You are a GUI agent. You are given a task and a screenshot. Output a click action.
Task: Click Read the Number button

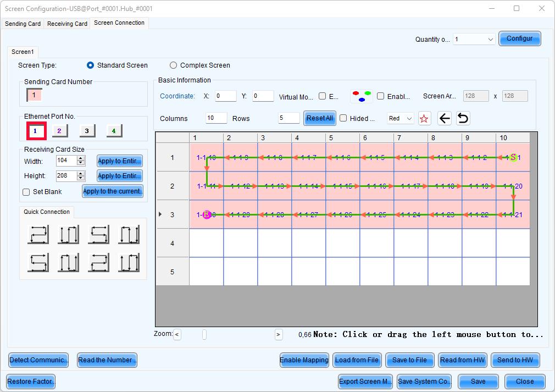[x=107, y=360]
